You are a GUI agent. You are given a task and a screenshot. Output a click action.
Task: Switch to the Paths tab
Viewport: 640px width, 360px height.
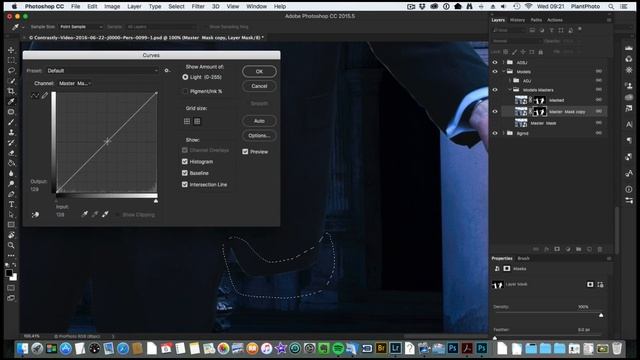536,20
